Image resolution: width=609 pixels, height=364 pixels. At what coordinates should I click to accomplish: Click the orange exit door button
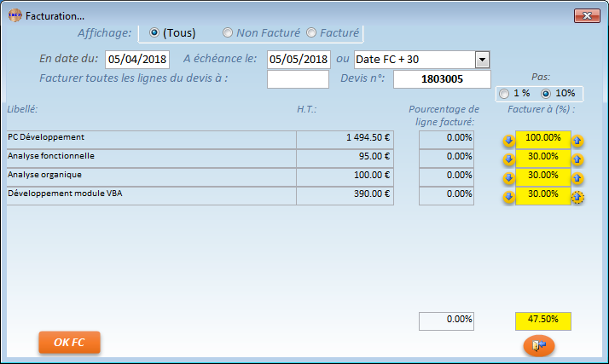coord(539,345)
